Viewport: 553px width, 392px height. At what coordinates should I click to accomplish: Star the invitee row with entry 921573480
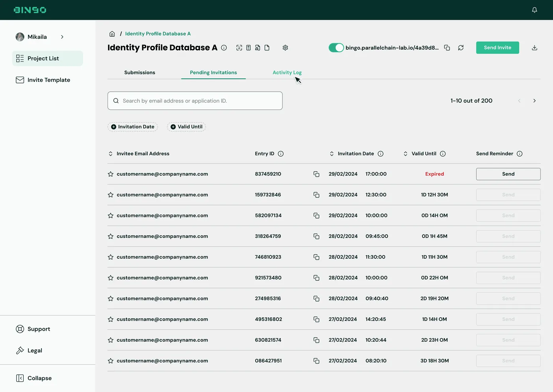point(111,278)
